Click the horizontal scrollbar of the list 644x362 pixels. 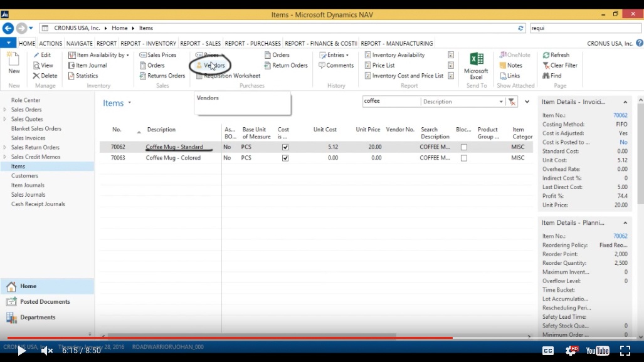pos(251,336)
